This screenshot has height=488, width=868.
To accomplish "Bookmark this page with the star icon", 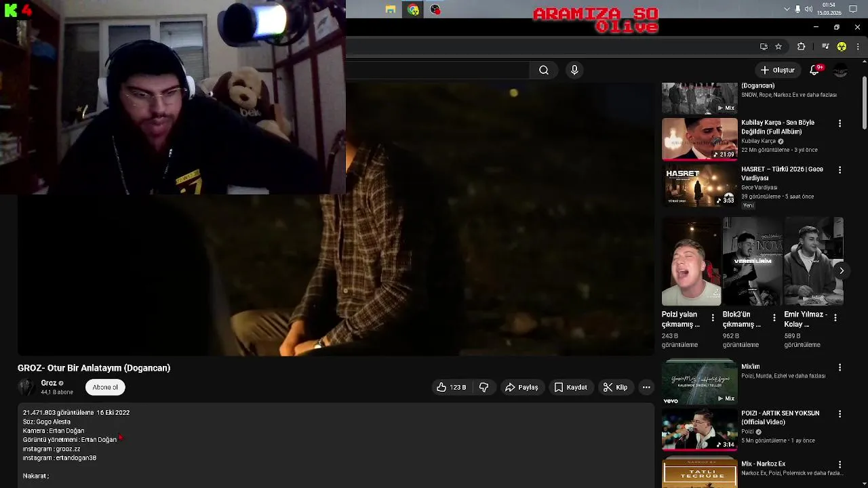I will click(778, 47).
